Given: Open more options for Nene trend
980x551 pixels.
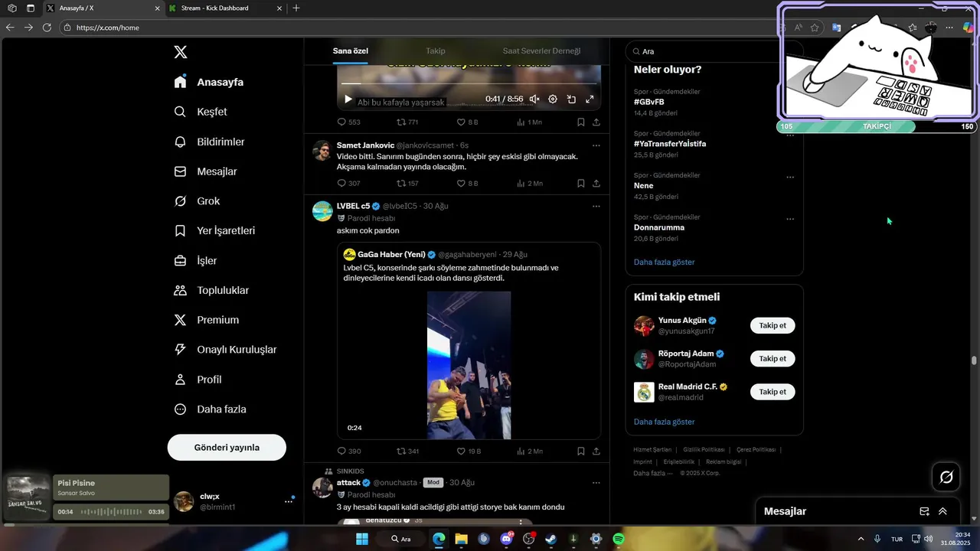Looking at the screenshot, I should (x=790, y=177).
